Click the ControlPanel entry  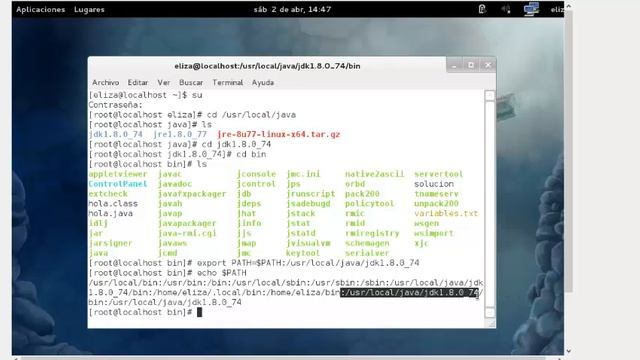pos(118,184)
